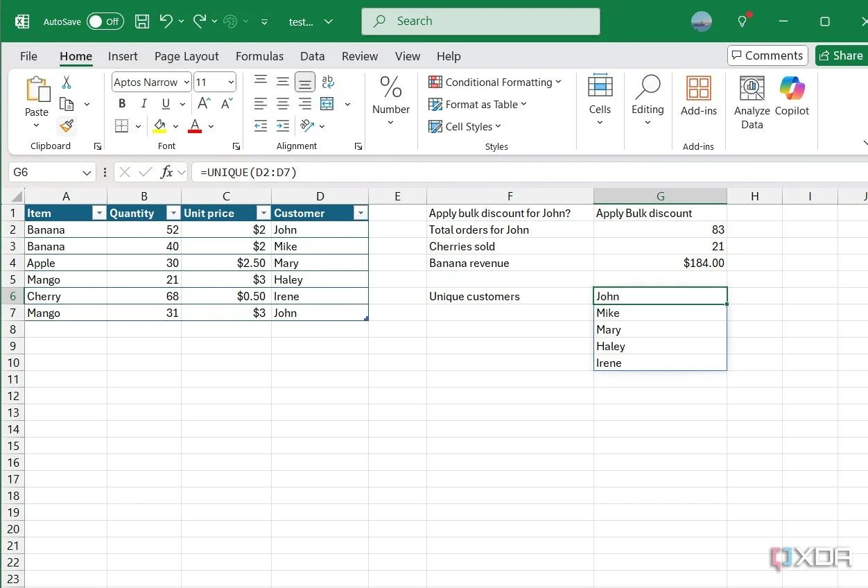Image resolution: width=868 pixels, height=588 pixels.
Task: Switch to the Insert tab
Action: click(123, 56)
